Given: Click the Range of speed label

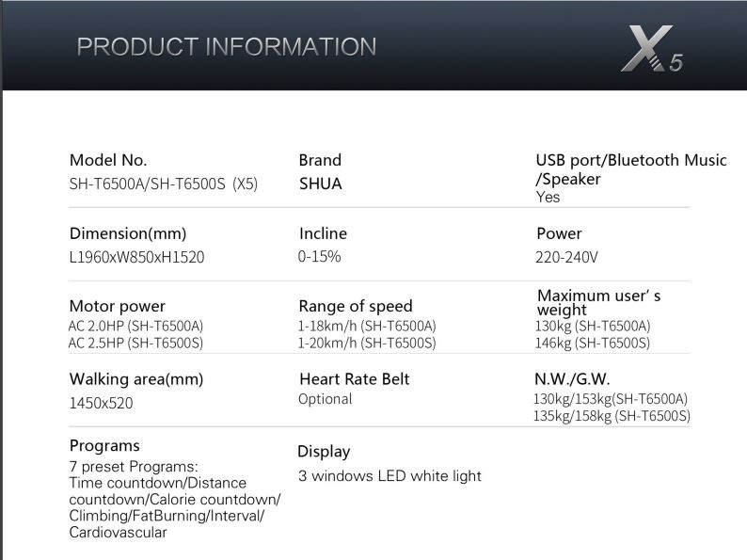Looking at the screenshot, I should 356,306.
